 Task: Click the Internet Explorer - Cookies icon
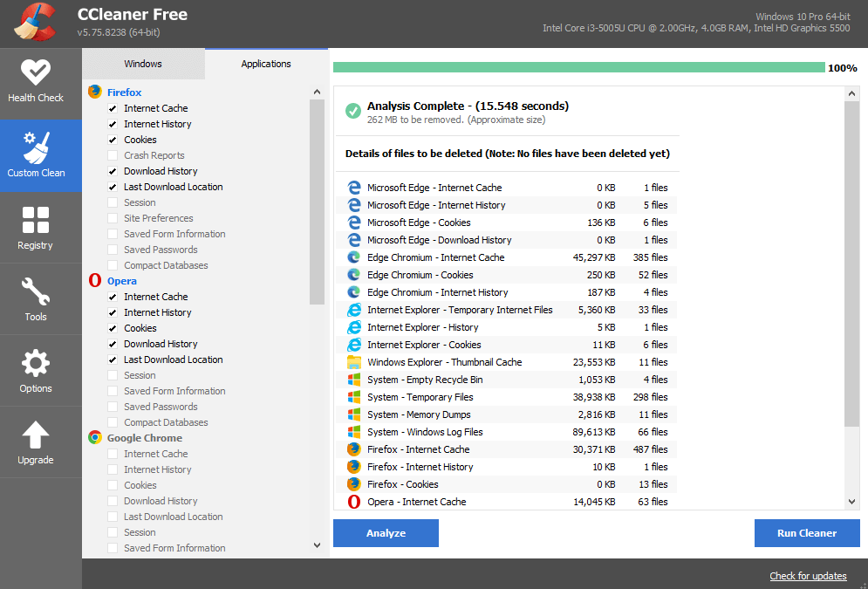(x=353, y=345)
